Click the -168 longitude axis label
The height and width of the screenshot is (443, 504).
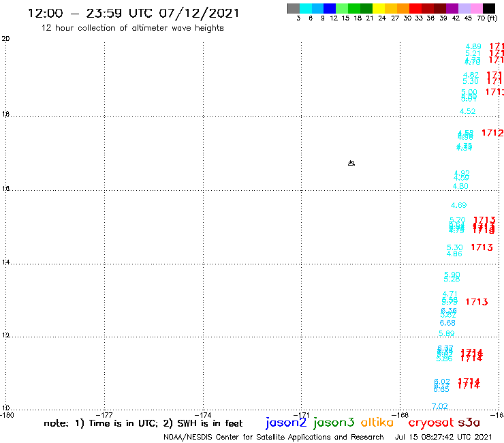400,415
